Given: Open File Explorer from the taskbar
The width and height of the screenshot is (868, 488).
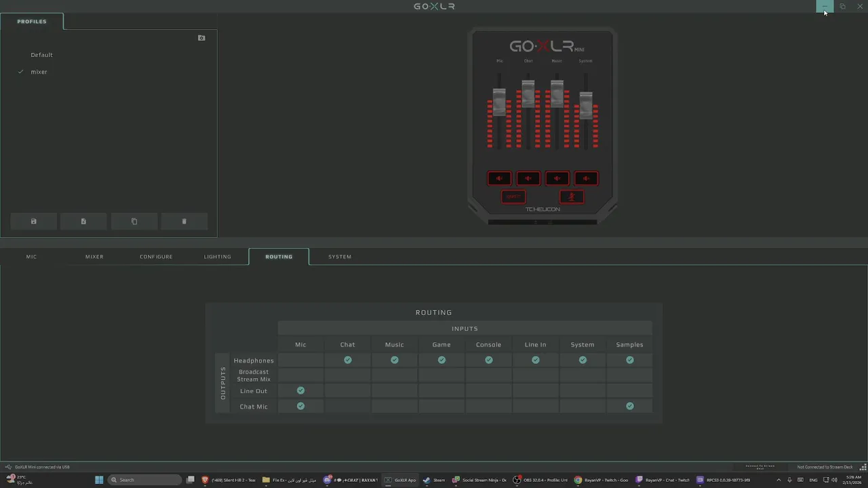Looking at the screenshot, I should pos(290,480).
